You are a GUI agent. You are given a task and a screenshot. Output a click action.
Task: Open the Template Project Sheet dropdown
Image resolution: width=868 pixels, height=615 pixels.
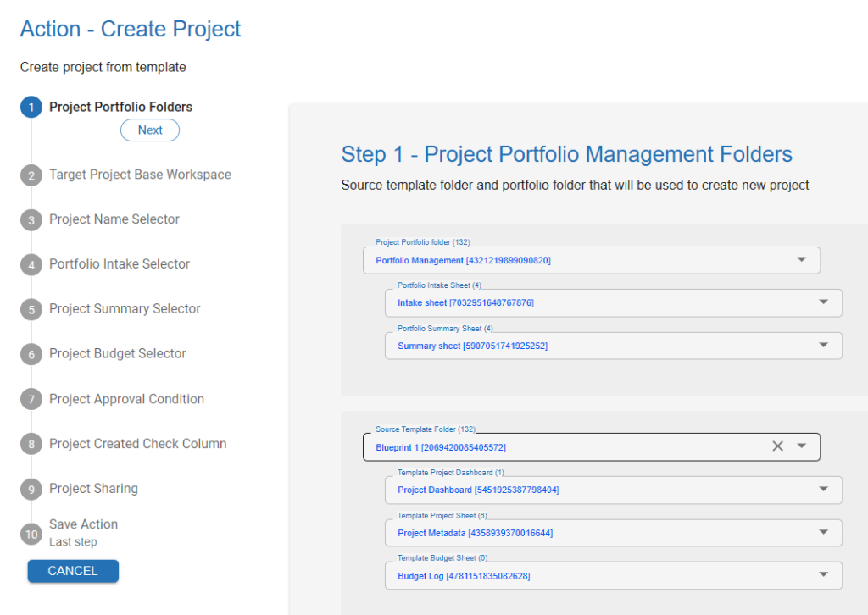point(823,533)
